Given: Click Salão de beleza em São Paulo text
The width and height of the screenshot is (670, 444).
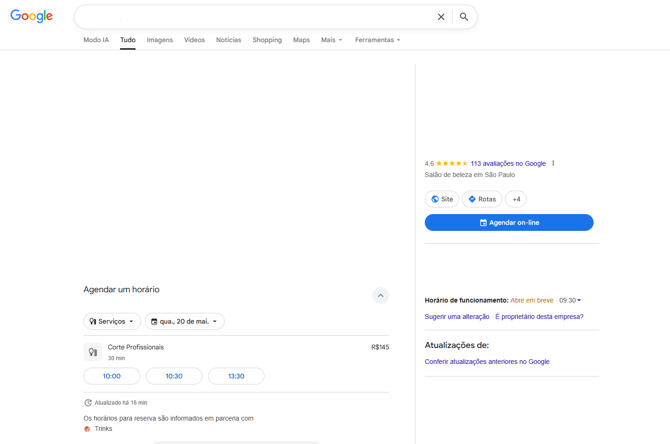Looking at the screenshot, I should (x=470, y=175).
